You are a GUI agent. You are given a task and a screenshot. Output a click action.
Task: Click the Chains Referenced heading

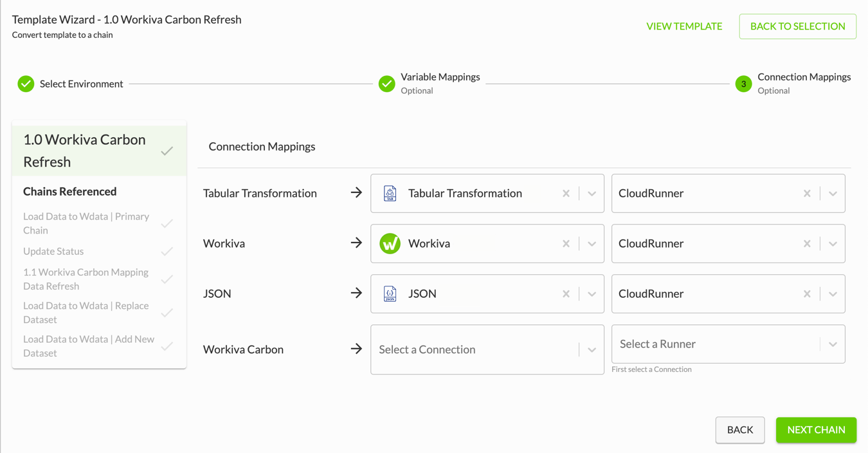[x=69, y=191]
